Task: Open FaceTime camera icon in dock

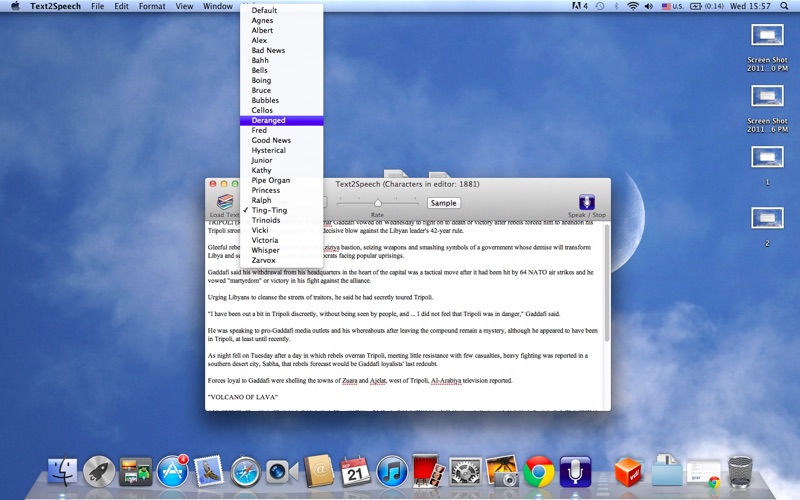Action: pyautogui.click(x=282, y=472)
